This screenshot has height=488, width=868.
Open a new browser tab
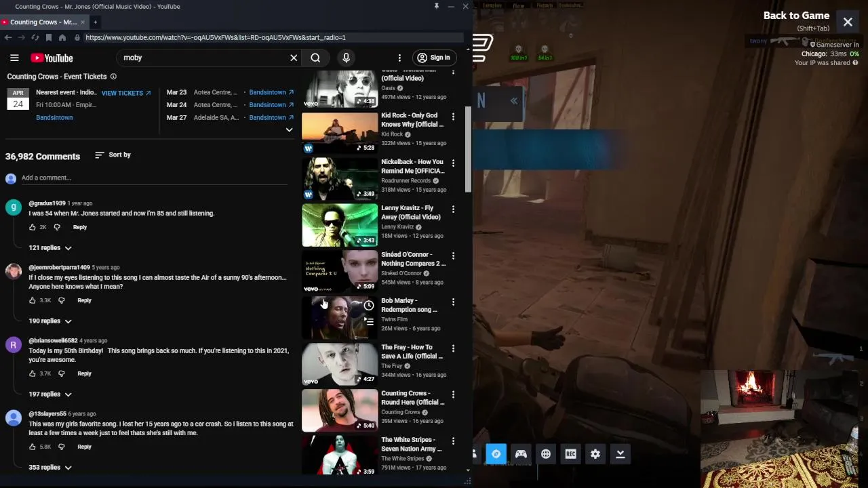point(95,22)
